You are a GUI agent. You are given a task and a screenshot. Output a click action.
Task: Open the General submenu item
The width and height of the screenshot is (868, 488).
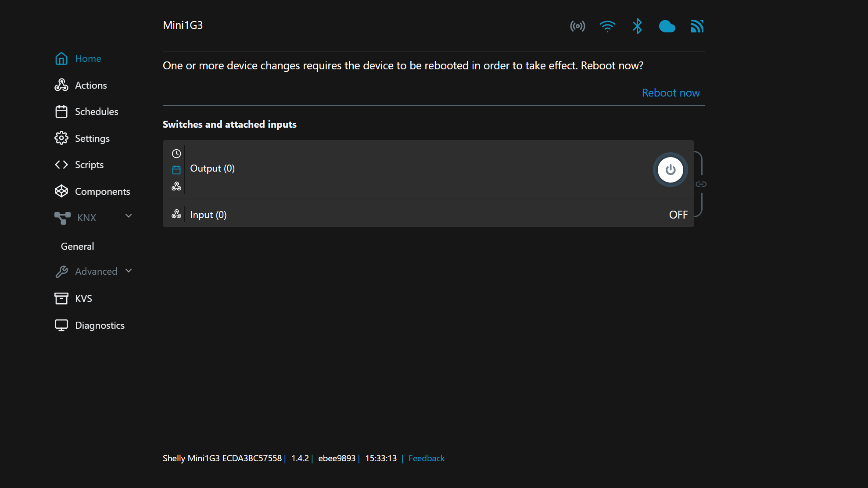tap(77, 246)
